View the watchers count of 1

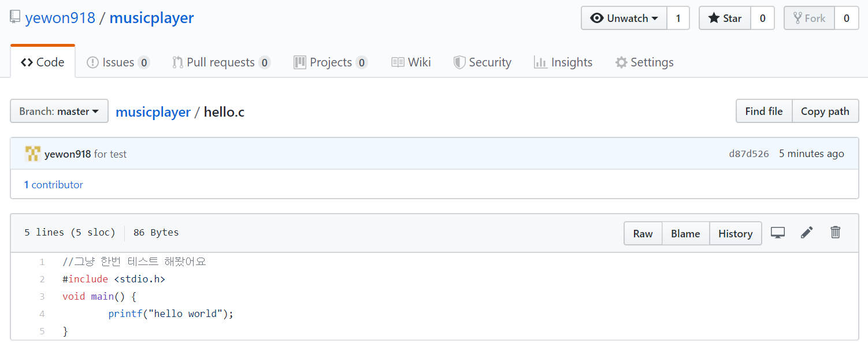678,18
